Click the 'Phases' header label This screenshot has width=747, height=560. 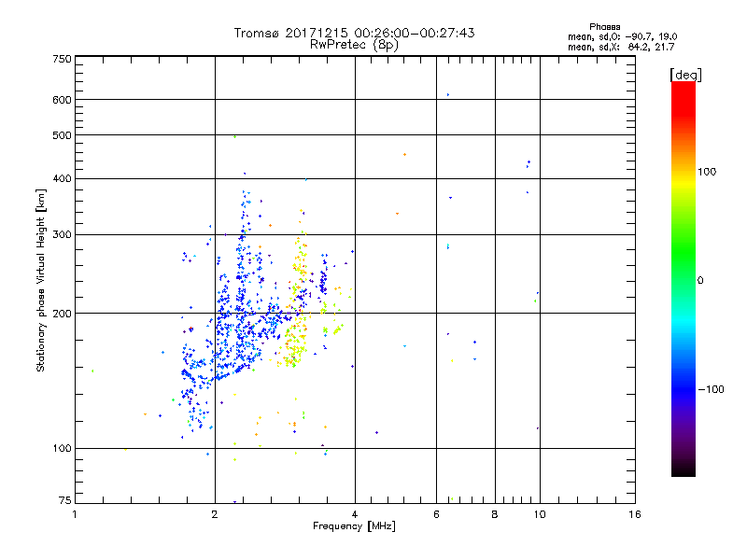point(604,27)
